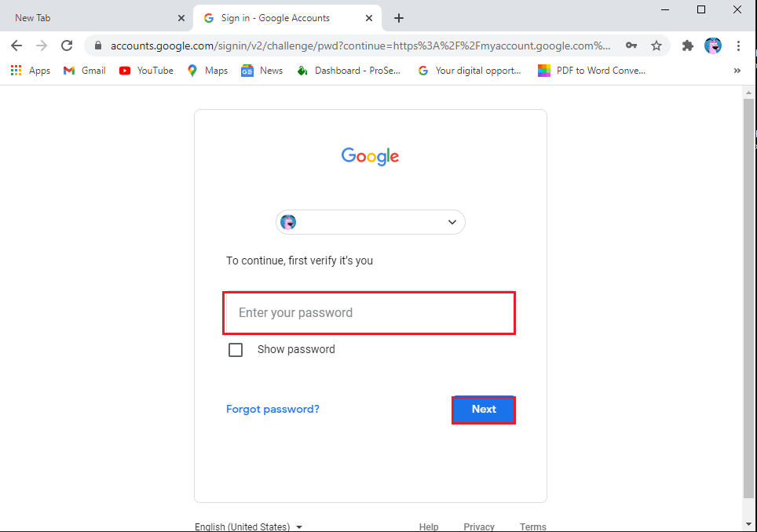Viewport: 757px width, 532px height.
Task: Enable the Show password checkbox
Action: click(236, 349)
